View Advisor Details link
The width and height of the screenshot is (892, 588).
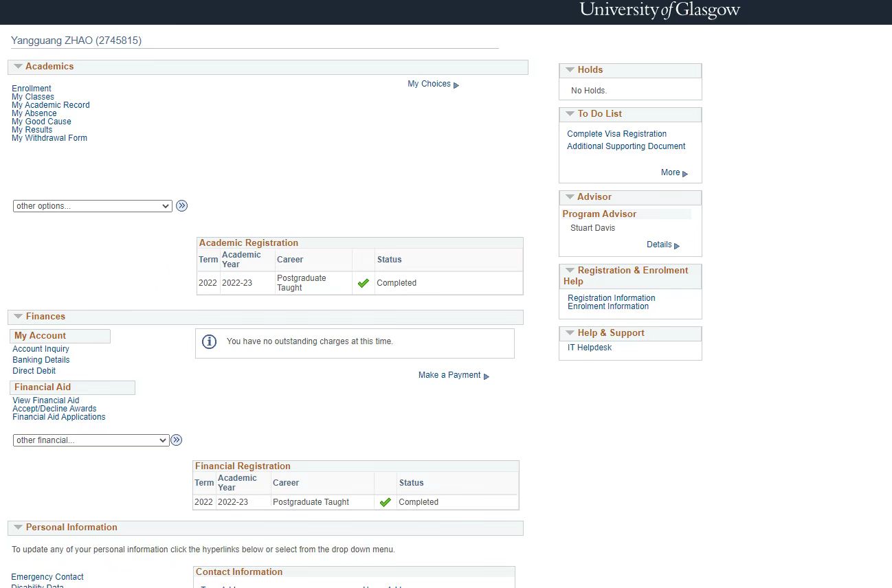coord(659,245)
